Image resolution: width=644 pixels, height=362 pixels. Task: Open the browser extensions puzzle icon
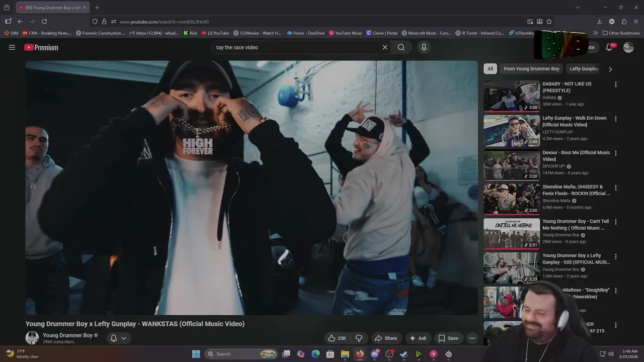(x=624, y=22)
